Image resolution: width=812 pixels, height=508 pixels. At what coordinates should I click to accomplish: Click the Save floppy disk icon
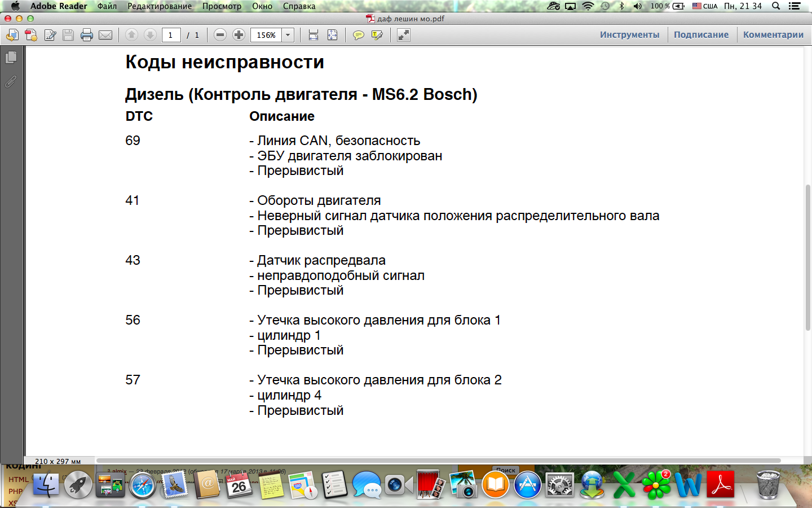point(68,35)
